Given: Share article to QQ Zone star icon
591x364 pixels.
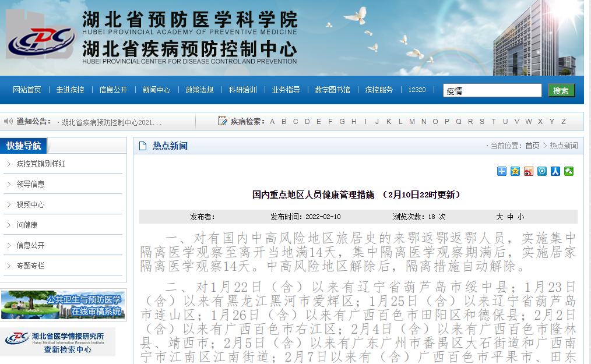Looking at the screenshot, I should [x=515, y=171].
